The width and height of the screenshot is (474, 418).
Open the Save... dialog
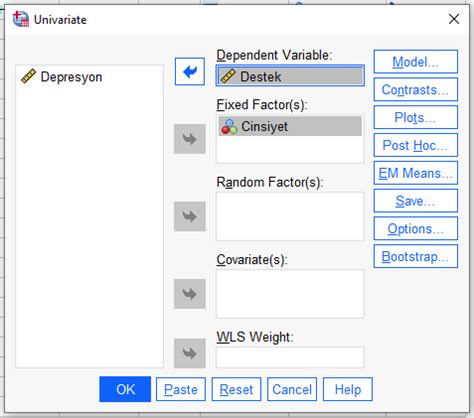[x=416, y=201]
